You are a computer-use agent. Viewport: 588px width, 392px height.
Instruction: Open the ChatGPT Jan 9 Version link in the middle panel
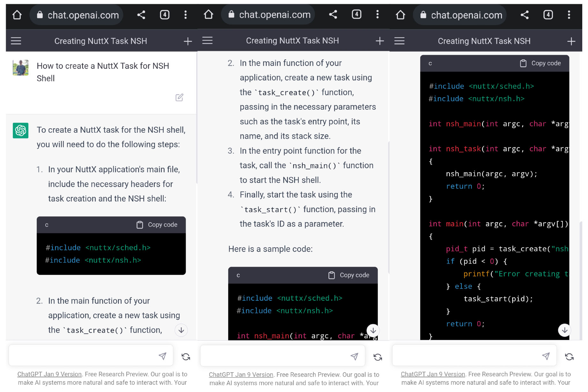(x=241, y=374)
